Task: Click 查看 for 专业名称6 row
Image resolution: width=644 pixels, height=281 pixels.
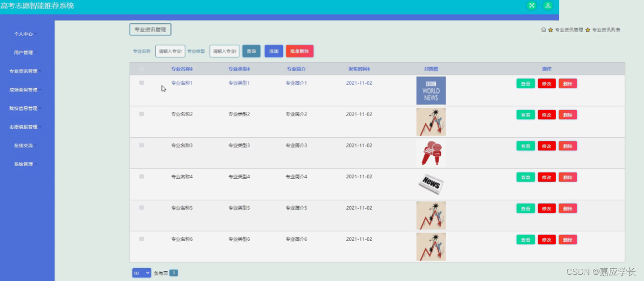Action: coord(526,240)
